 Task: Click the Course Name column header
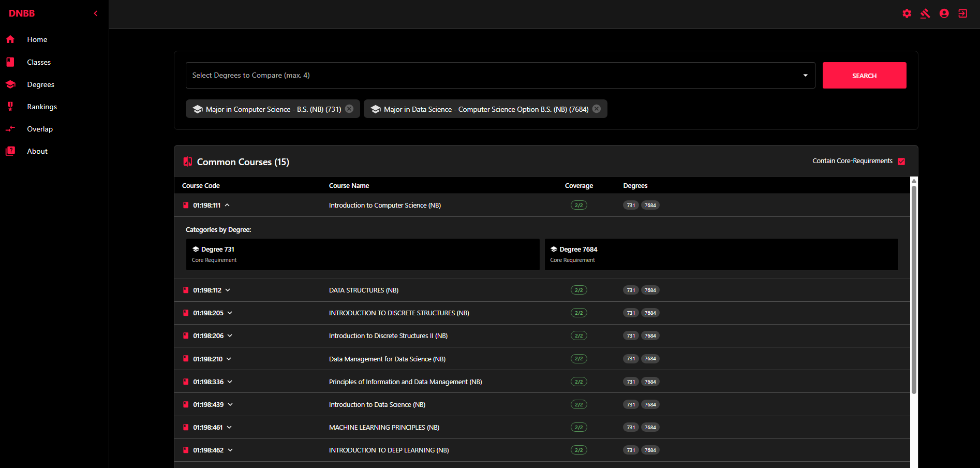tap(349, 186)
